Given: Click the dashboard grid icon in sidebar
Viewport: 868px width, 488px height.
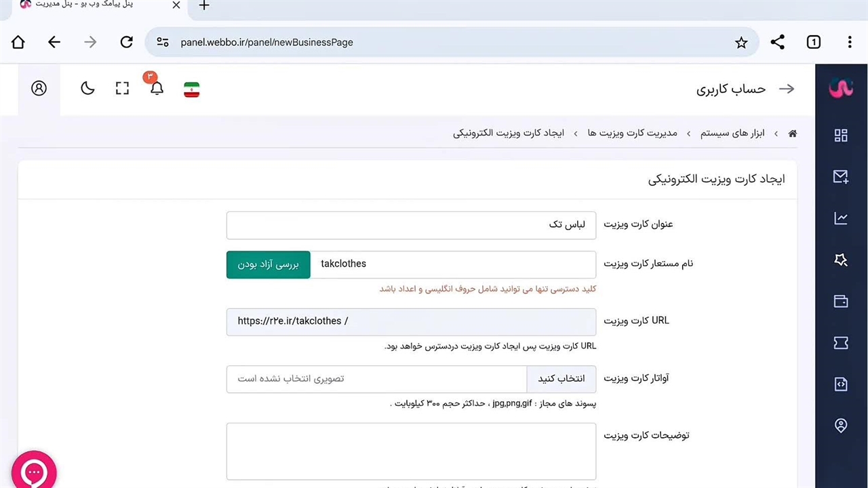Looking at the screenshot, I should coord(841,136).
